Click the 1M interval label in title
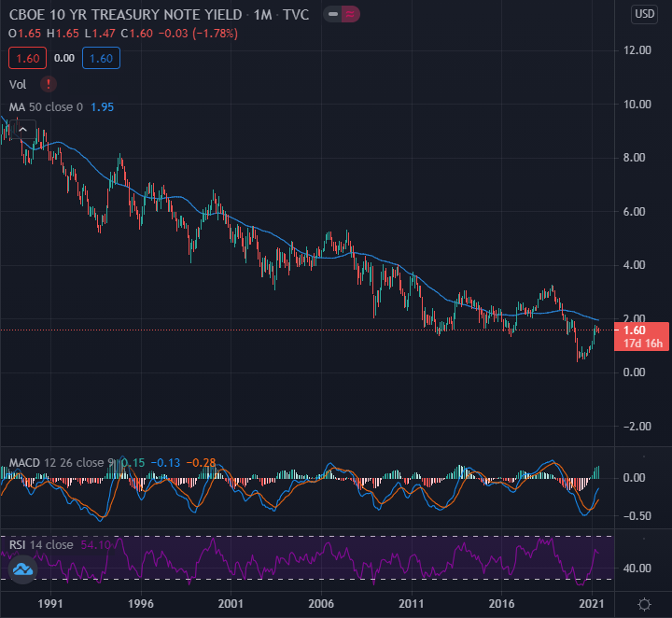This screenshot has width=672, height=618. 262,15
